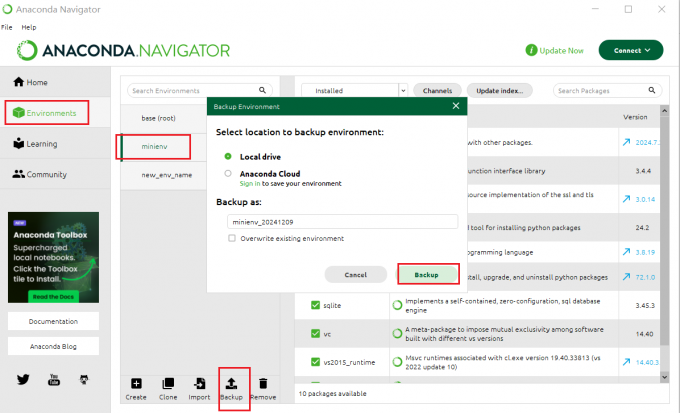Image resolution: width=680 pixels, height=413 pixels.
Task: Open Anaconda's GitHub icon link
Action: [x=84, y=380]
